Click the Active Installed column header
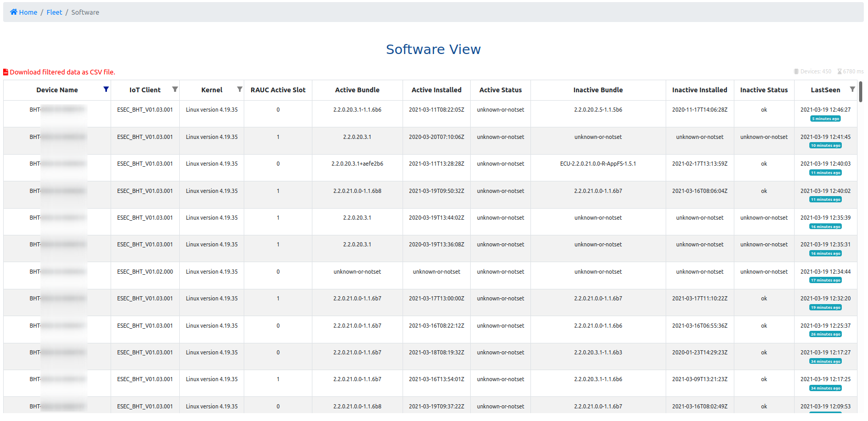Screen dimensions: 868x421 pos(436,90)
